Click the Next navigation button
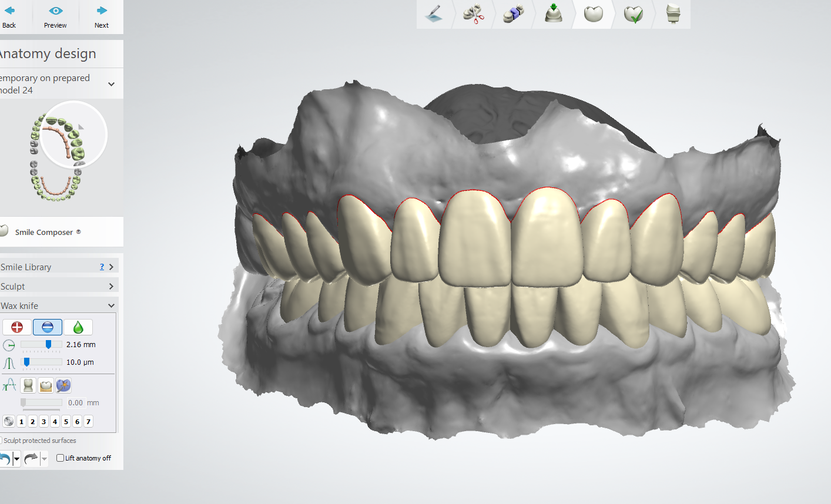This screenshot has height=504, width=831. (102, 16)
